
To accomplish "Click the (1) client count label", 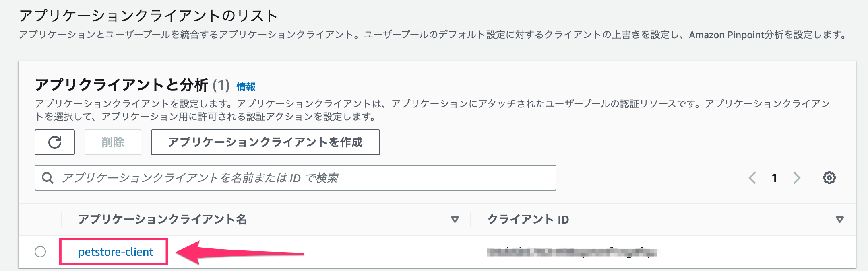I will click(221, 85).
